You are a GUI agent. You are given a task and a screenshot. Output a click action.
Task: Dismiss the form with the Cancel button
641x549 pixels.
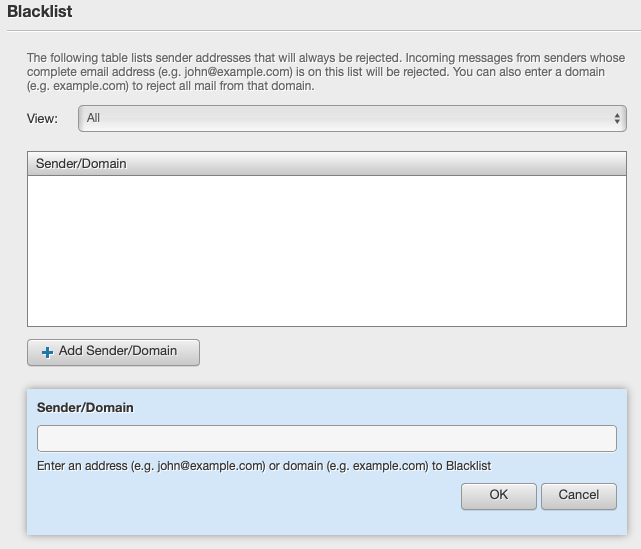click(x=579, y=496)
